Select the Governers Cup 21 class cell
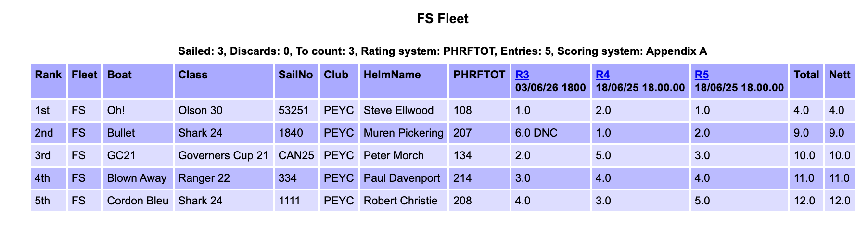868x228 pixels. coord(224,155)
